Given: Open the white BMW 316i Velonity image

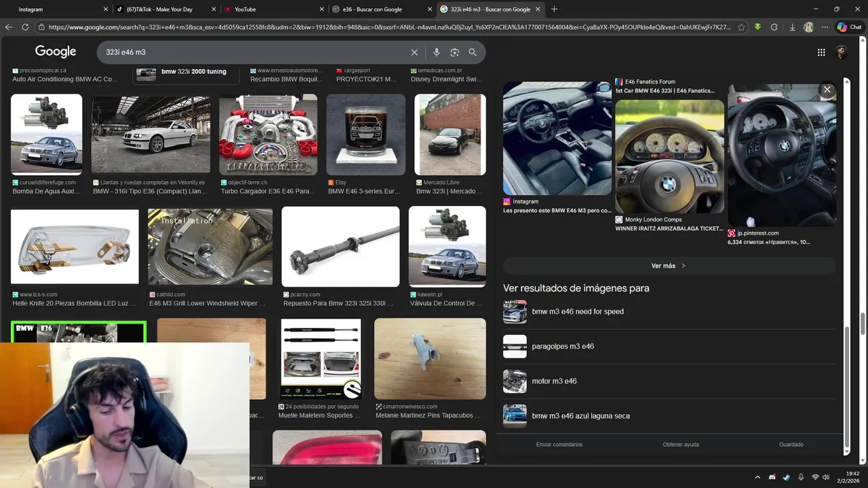Looking at the screenshot, I should (151, 134).
